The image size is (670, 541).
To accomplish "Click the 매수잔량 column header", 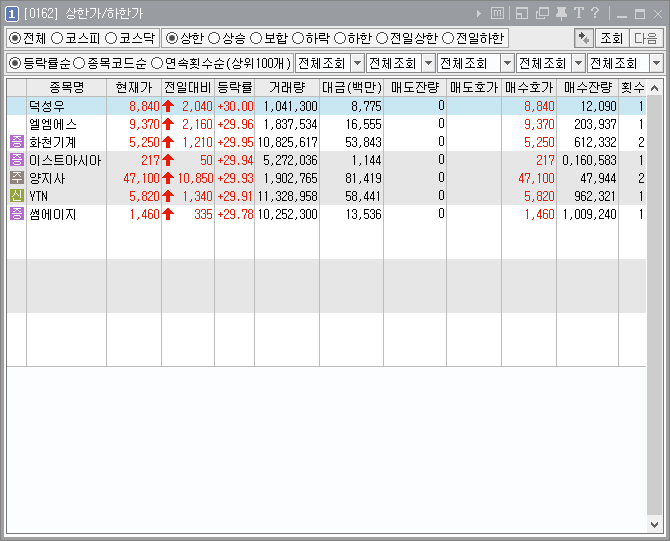I will [x=588, y=88].
